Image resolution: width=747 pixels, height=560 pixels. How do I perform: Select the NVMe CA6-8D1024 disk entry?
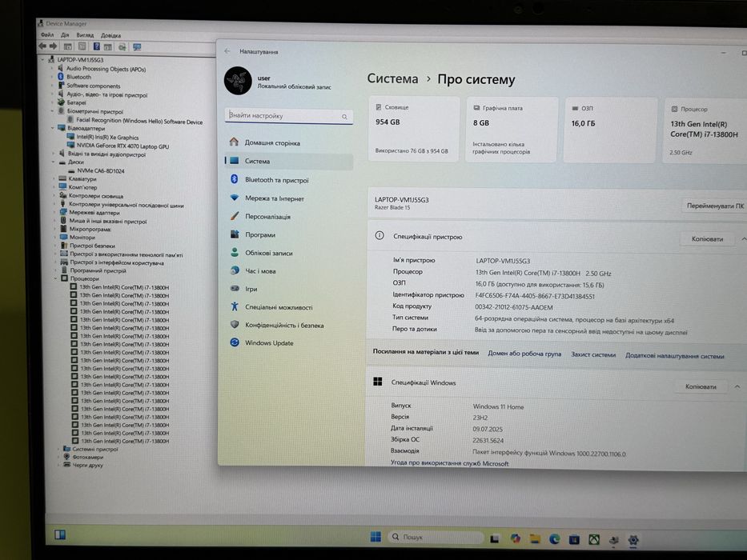coord(101,170)
